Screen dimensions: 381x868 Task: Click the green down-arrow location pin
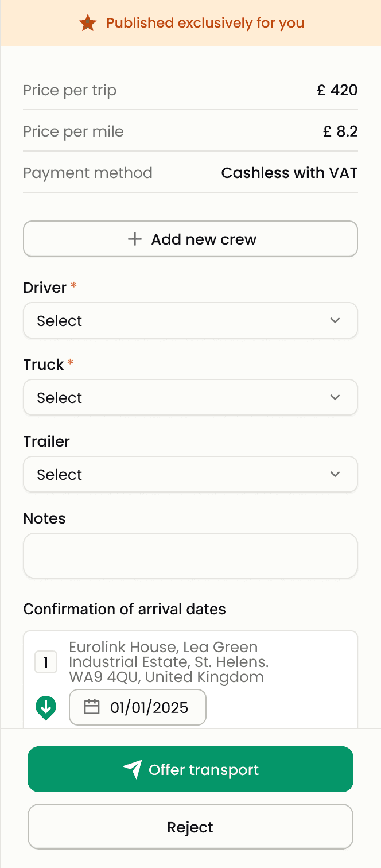(x=46, y=708)
